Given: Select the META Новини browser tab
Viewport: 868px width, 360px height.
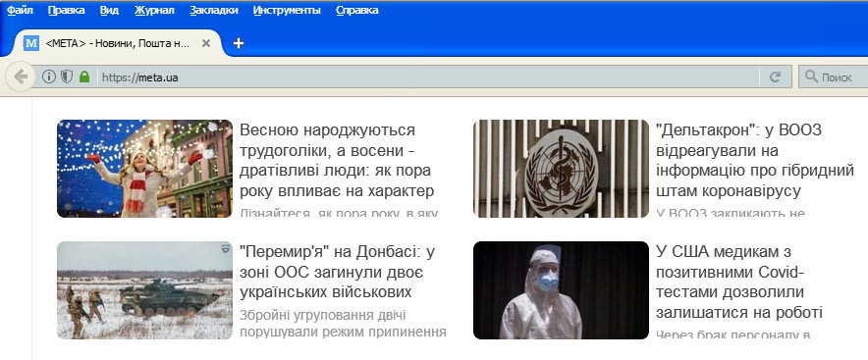Looking at the screenshot, I should 118,43.
